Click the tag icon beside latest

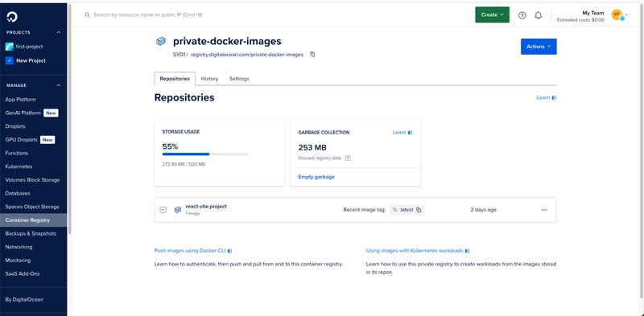point(395,210)
